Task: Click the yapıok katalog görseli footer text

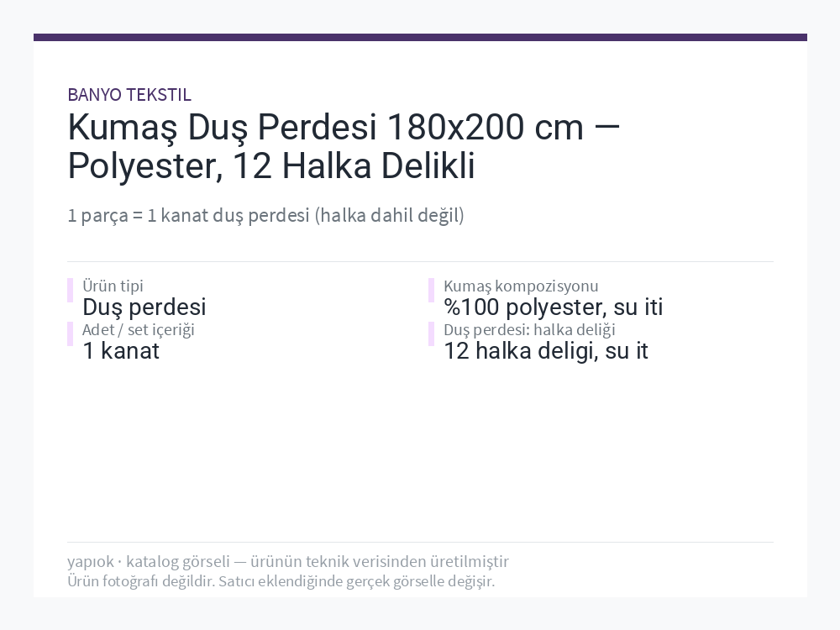Action: click(x=287, y=561)
